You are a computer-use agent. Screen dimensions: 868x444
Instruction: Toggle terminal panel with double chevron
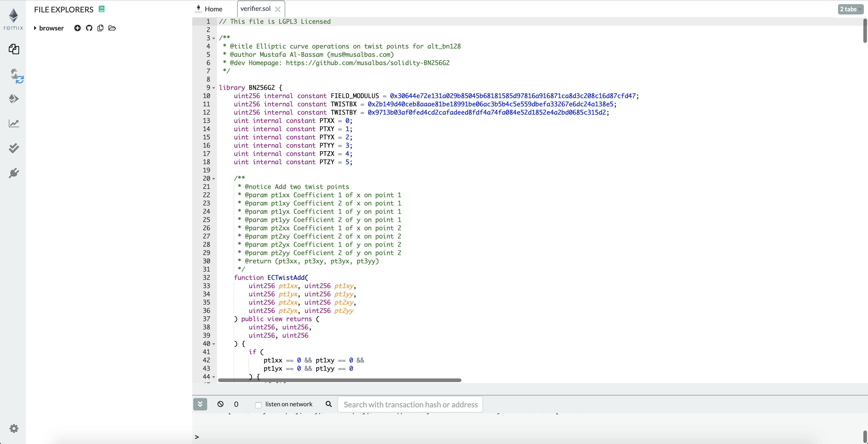coord(200,404)
